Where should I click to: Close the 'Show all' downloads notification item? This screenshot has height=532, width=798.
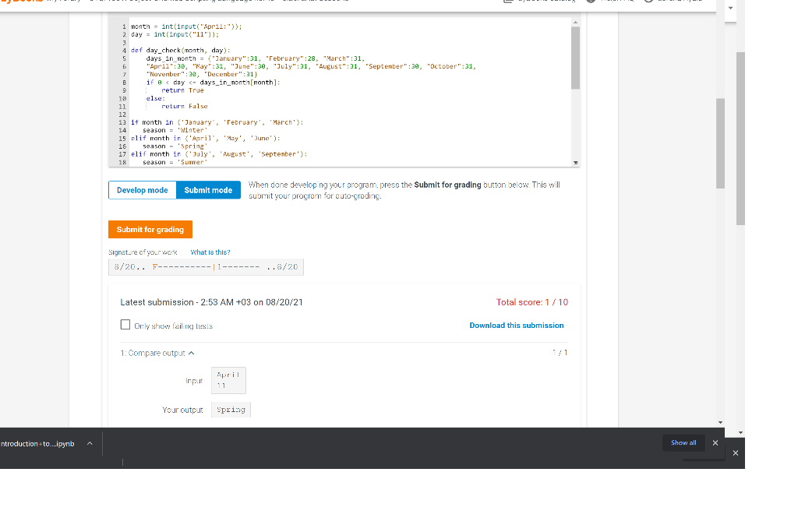click(x=715, y=442)
